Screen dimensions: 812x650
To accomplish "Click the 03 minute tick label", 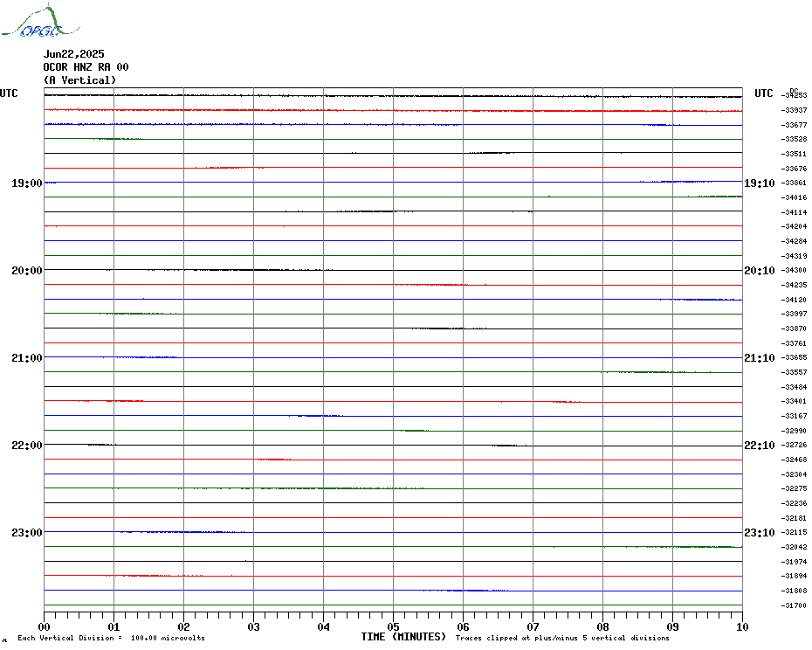I will coord(253,626).
